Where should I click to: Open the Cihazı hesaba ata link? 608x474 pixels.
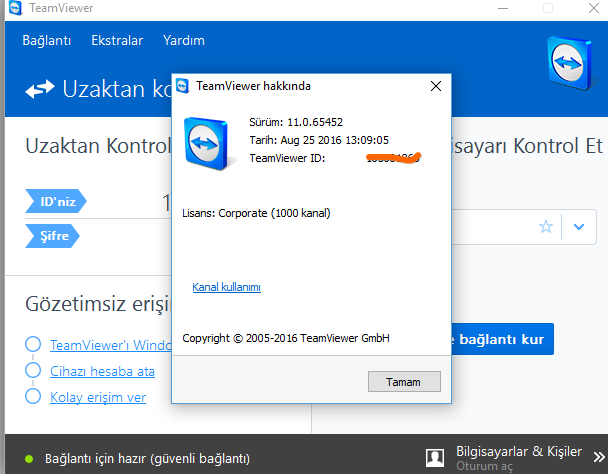click(102, 372)
